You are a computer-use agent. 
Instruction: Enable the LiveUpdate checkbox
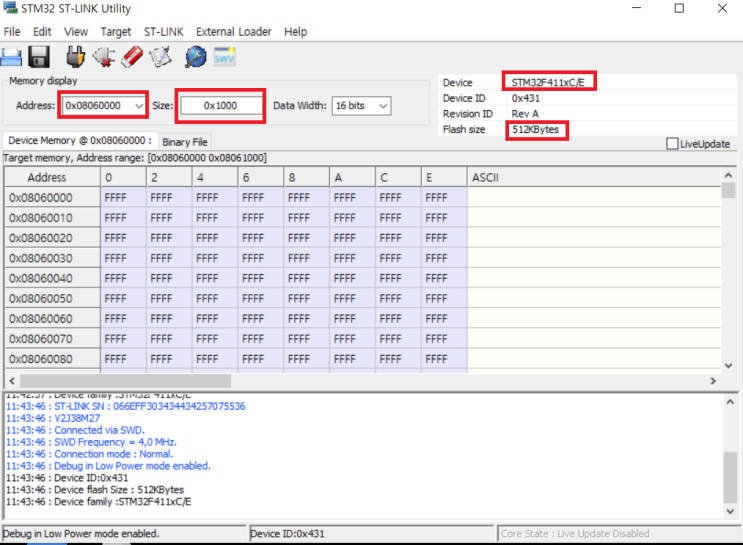[x=672, y=144]
